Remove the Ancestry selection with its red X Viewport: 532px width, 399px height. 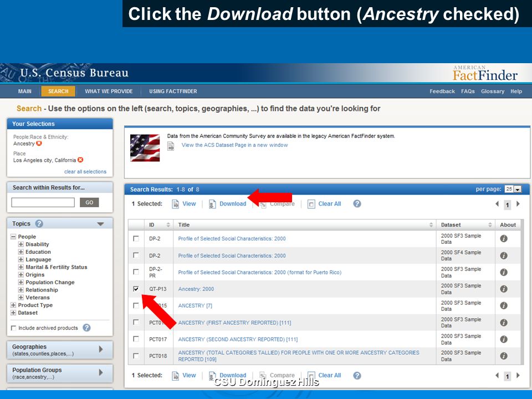coord(39,143)
